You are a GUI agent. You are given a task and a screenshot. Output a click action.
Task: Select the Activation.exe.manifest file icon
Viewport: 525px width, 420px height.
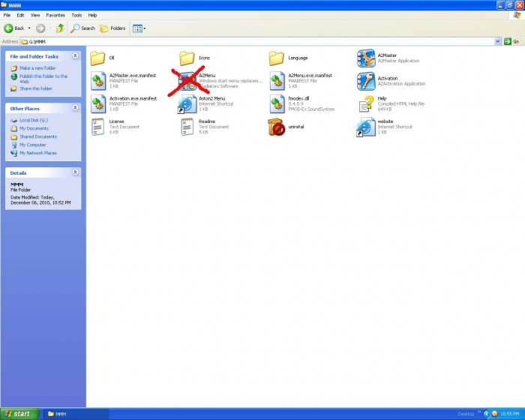pos(98,104)
